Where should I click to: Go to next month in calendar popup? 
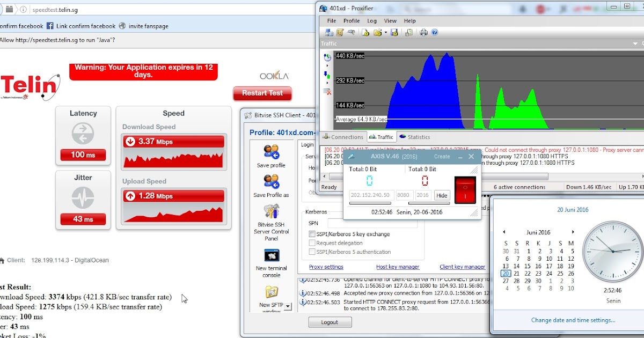(x=573, y=232)
